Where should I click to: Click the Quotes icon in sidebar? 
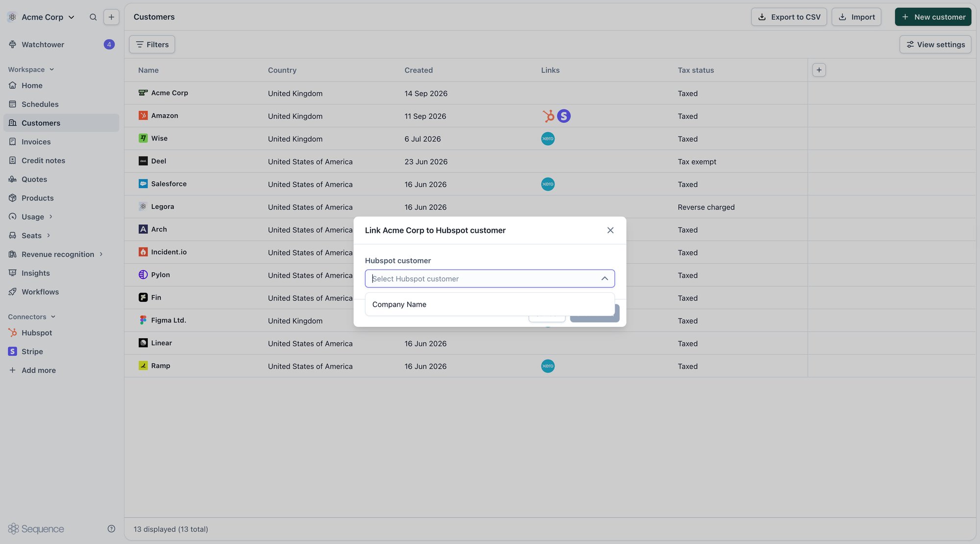[x=13, y=179]
